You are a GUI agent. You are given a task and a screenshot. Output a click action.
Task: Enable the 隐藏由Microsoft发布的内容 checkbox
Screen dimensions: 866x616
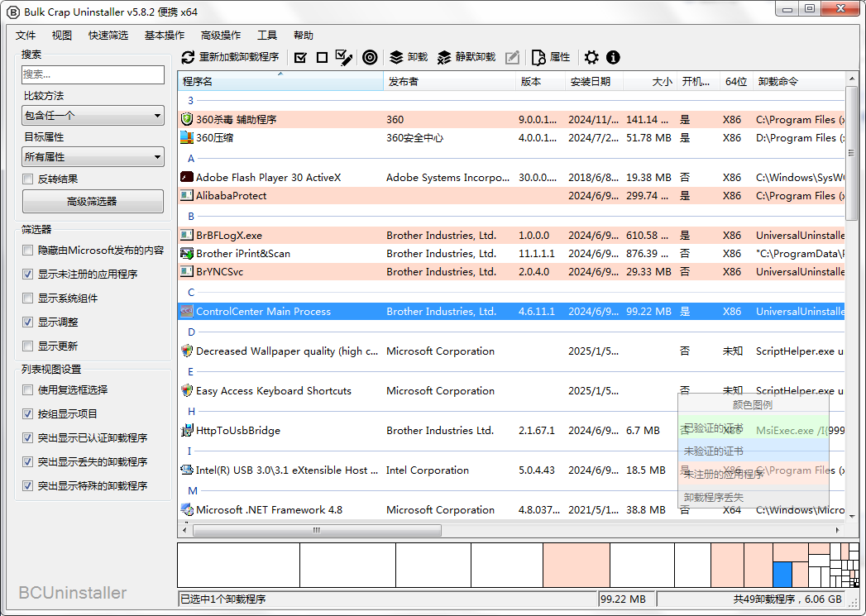pyautogui.click(x=29, y=251)
